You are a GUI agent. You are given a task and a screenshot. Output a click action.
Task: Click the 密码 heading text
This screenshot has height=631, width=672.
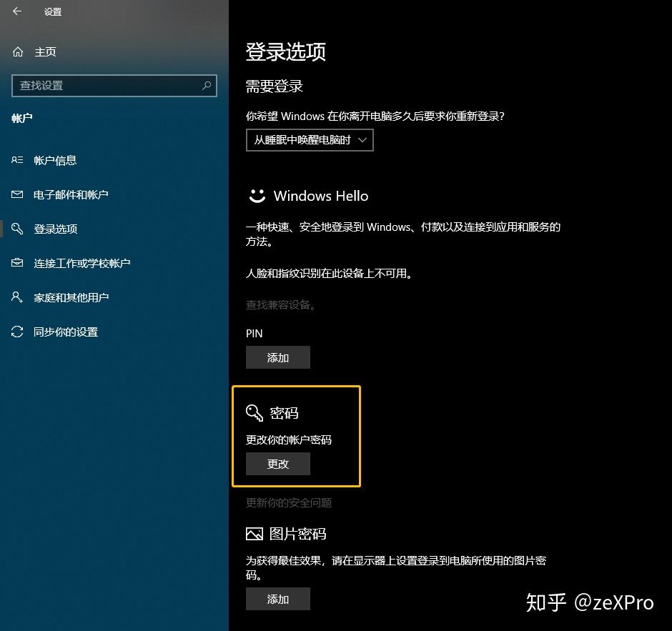point(284,413)
